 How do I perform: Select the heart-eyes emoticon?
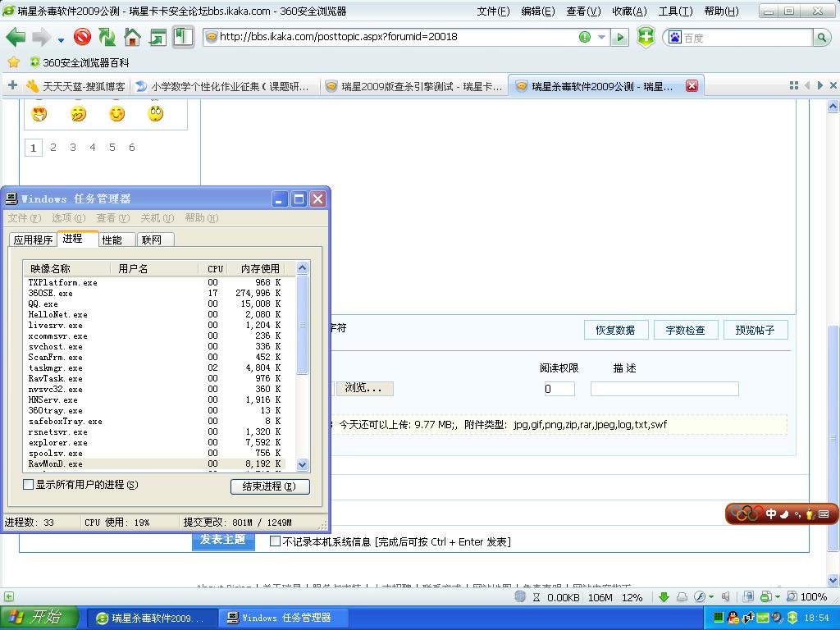click(39, 113)
